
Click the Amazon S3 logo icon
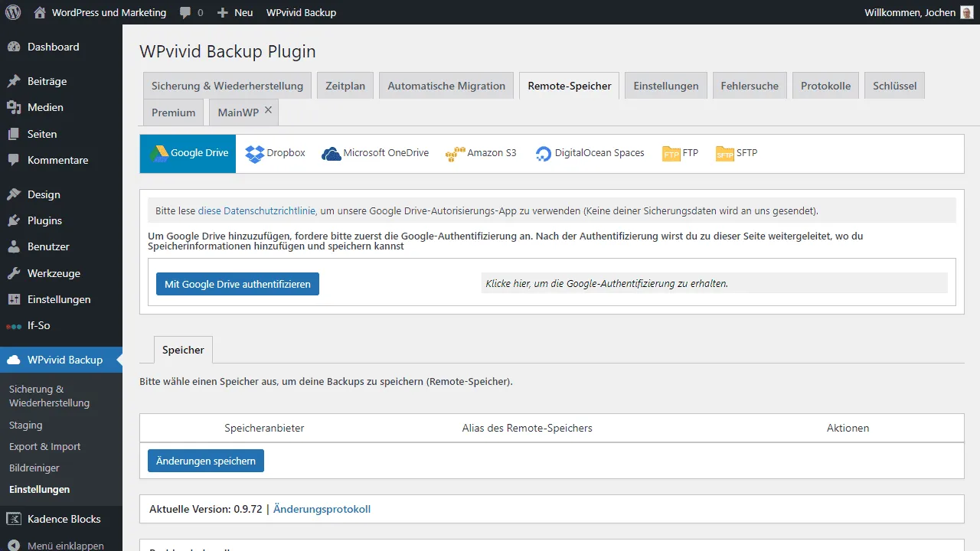(456, 154)
